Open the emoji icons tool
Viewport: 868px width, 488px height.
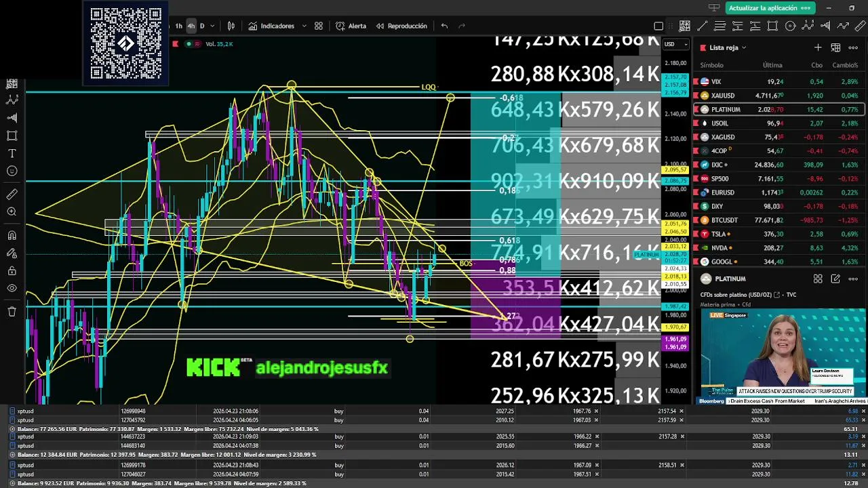point(12,171)
